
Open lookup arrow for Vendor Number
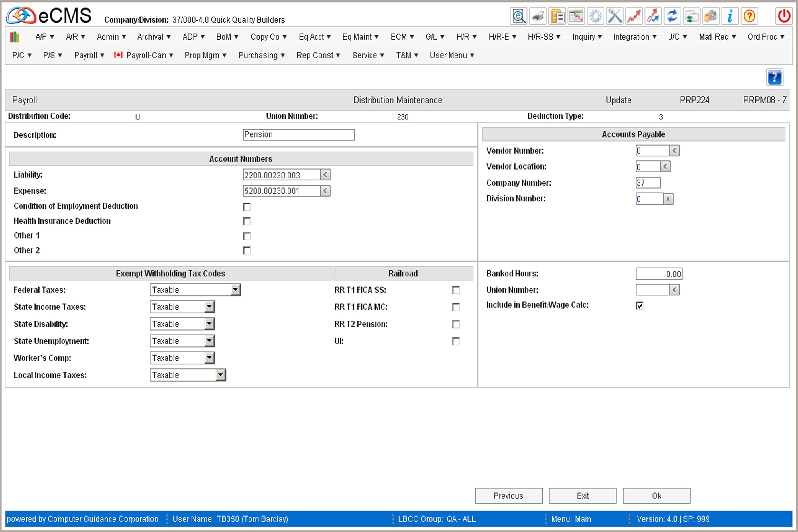[675, 151]
